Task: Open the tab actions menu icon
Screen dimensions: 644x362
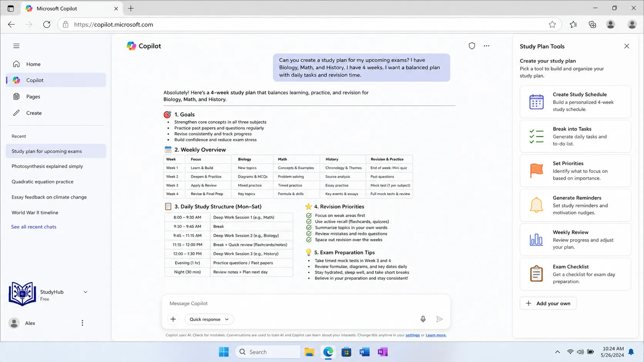Action: (x=11, y=8)
